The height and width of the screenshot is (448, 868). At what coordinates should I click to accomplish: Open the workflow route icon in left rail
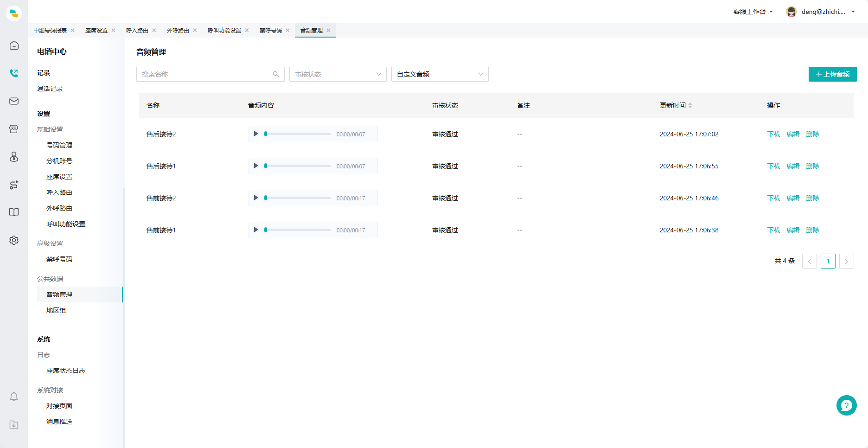pyautogui.click(x=14, y=185)
